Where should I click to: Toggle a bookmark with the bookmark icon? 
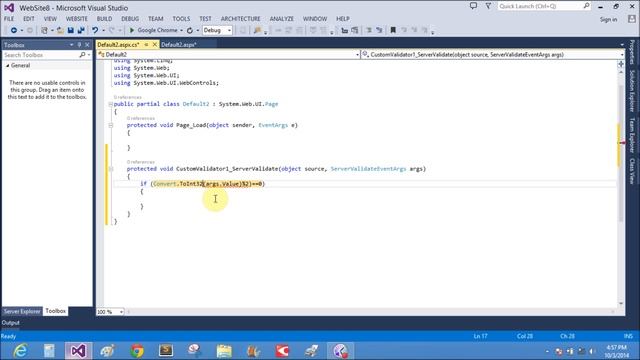pos(393,30)
